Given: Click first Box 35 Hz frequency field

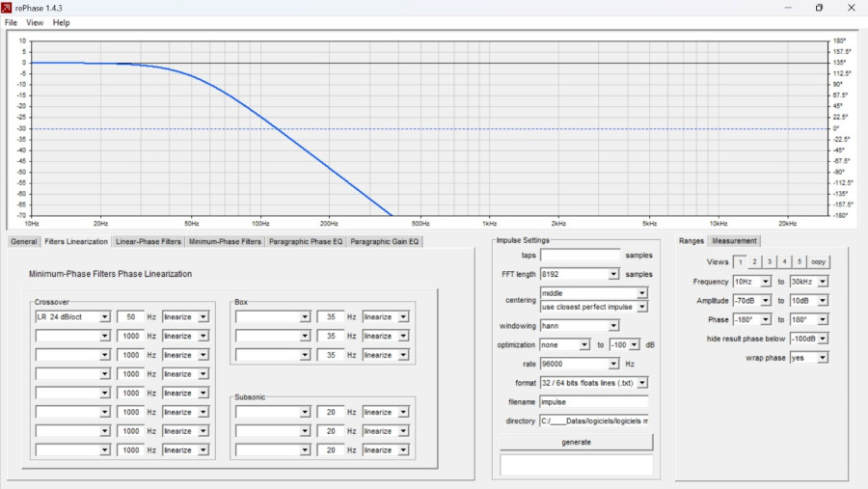Looking at the screenshot, I should tap(331, 316).
